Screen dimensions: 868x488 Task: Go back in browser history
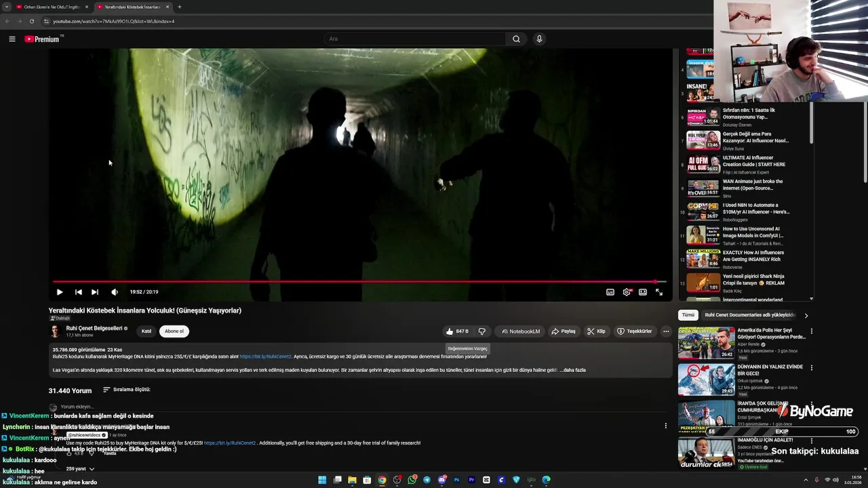tap(7, 21)
